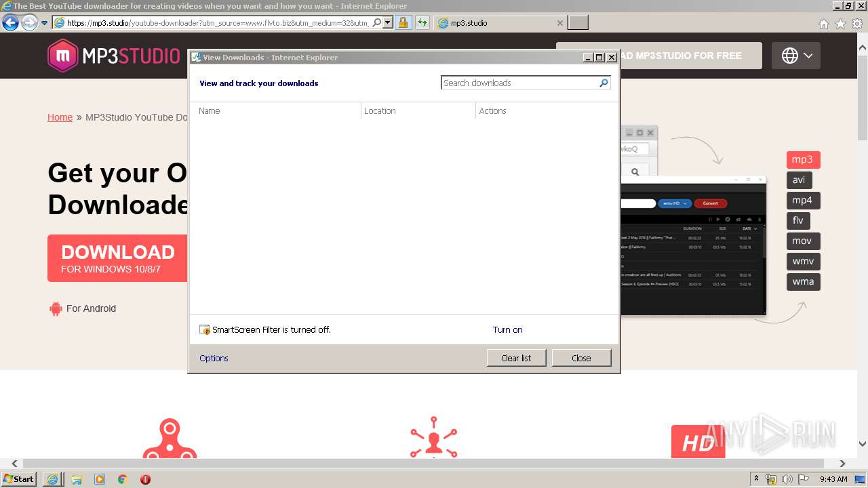The image size is (868, 488).
Task: Select the flv format tag
Action: [x=798, y=221]
